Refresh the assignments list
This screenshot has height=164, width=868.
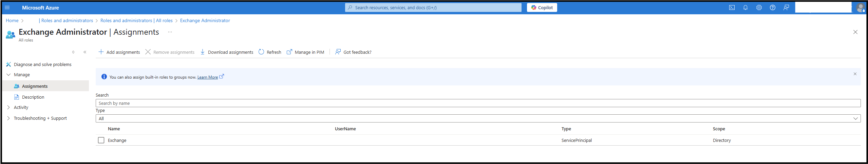point(270,52)
